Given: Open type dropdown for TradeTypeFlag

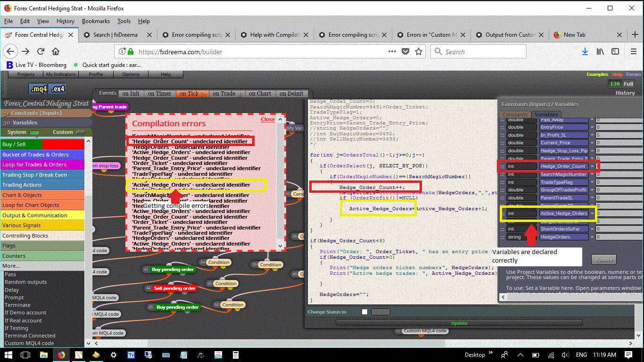Looking at the screenshot, I should [522, 182].
